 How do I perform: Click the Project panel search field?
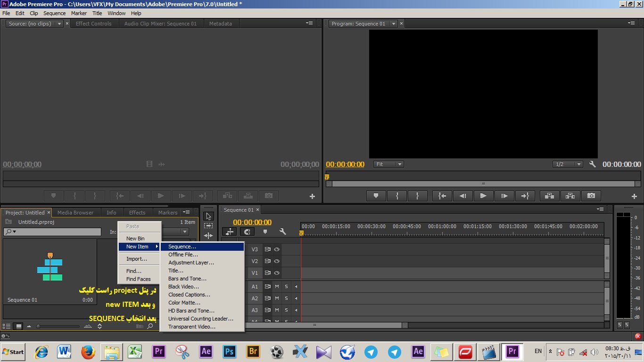(52, 232)
